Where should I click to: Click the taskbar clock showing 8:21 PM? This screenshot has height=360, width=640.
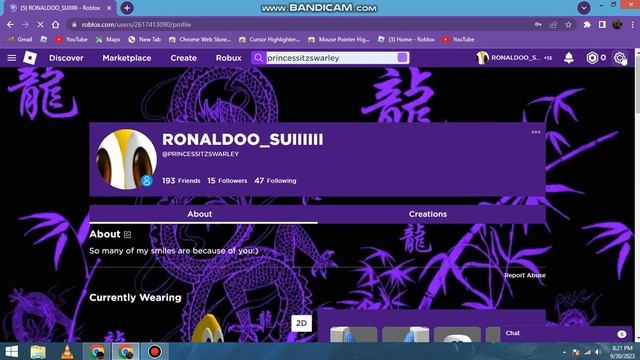pyautogui.click(x=622, y=352)
